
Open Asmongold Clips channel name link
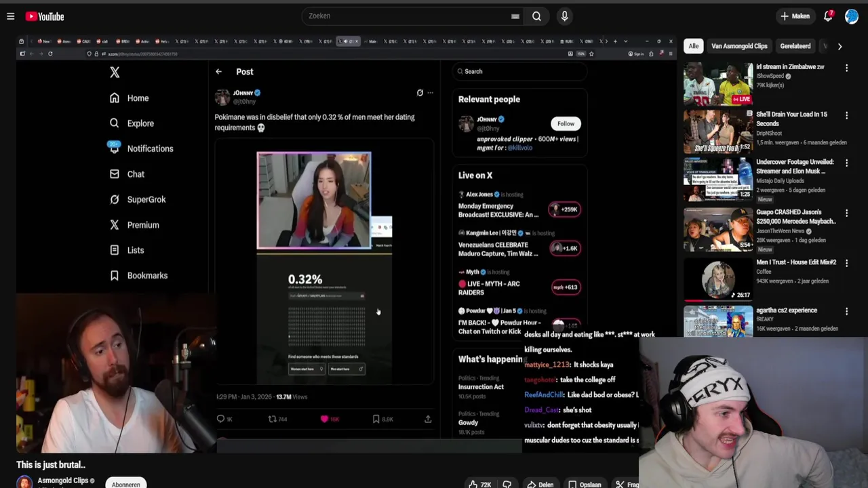(x=63, y=481)
